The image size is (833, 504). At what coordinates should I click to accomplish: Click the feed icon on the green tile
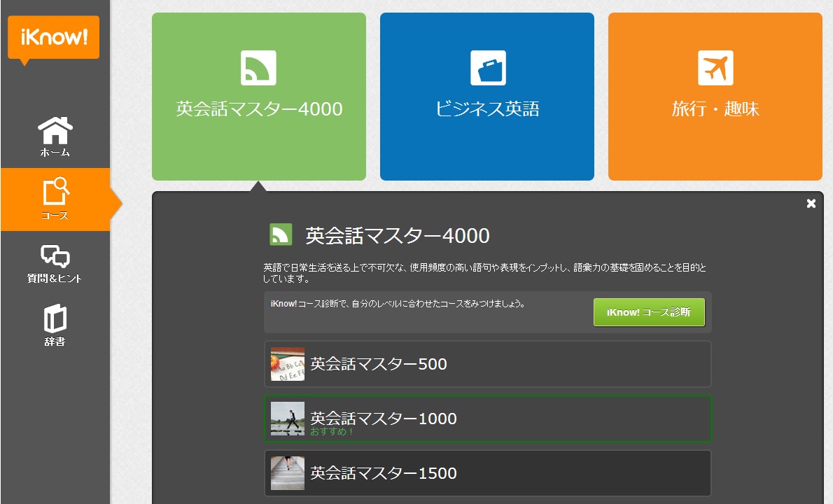click(259, 68)
